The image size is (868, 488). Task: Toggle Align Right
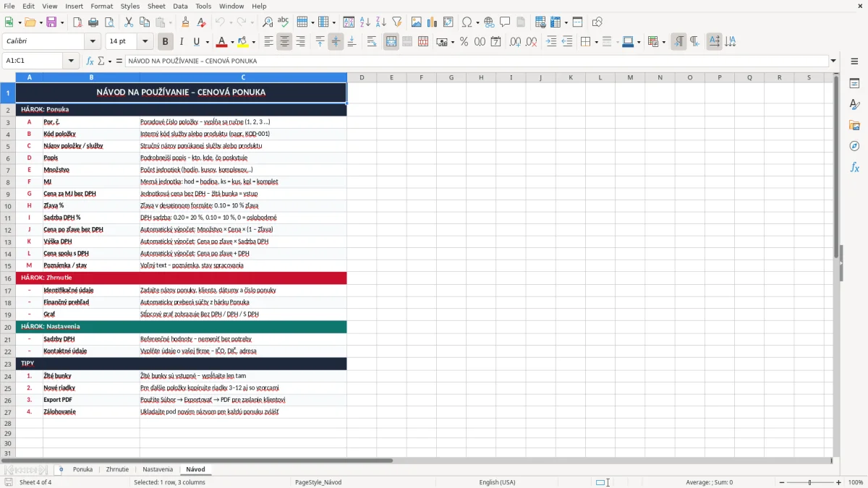(300, 42)
